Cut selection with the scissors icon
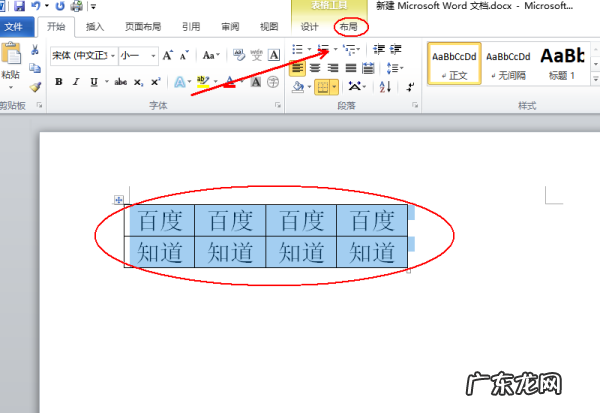 click(35, 49)
